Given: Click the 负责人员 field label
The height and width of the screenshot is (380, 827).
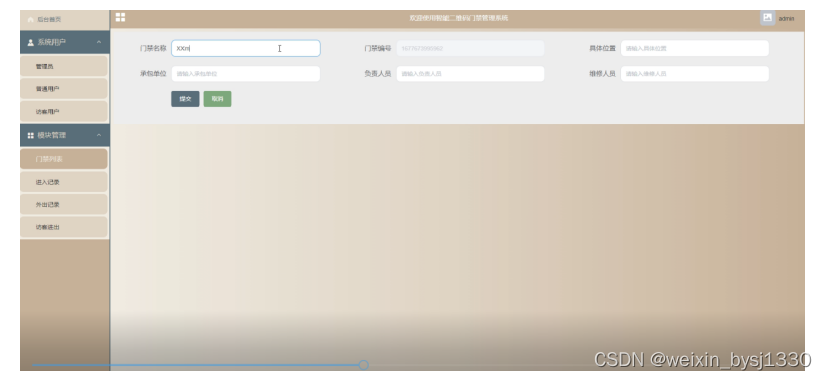Looking at the screenshot, I should point(378,74).
